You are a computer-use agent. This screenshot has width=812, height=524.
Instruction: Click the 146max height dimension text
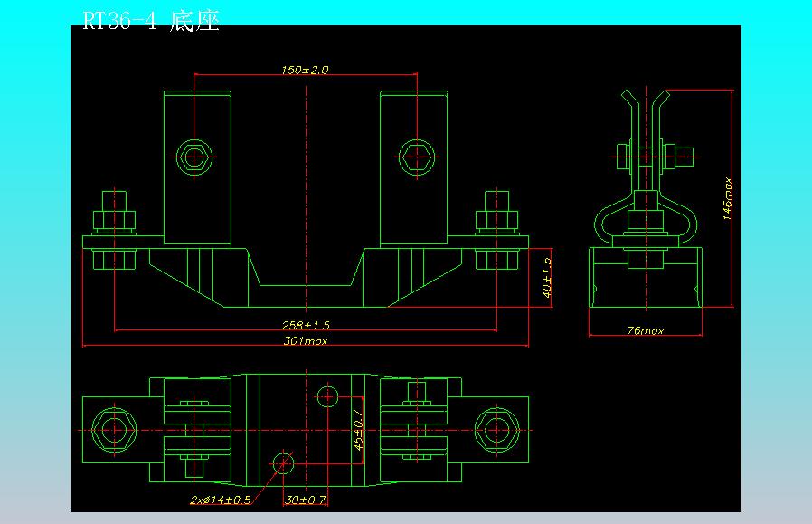click(728, 198)
